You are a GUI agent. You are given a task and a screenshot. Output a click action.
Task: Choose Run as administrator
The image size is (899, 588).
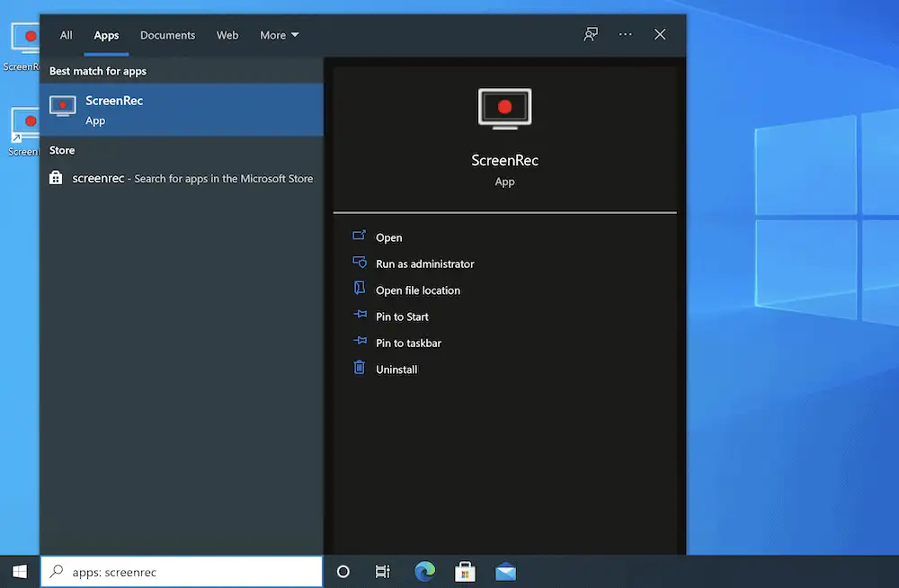[x=425, y=264]
